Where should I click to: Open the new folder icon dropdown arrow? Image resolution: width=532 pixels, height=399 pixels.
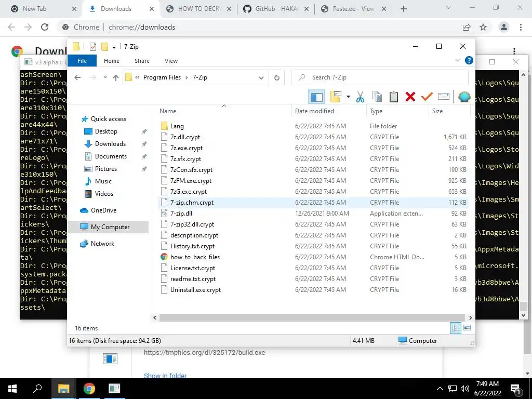[x=348, y=97]
